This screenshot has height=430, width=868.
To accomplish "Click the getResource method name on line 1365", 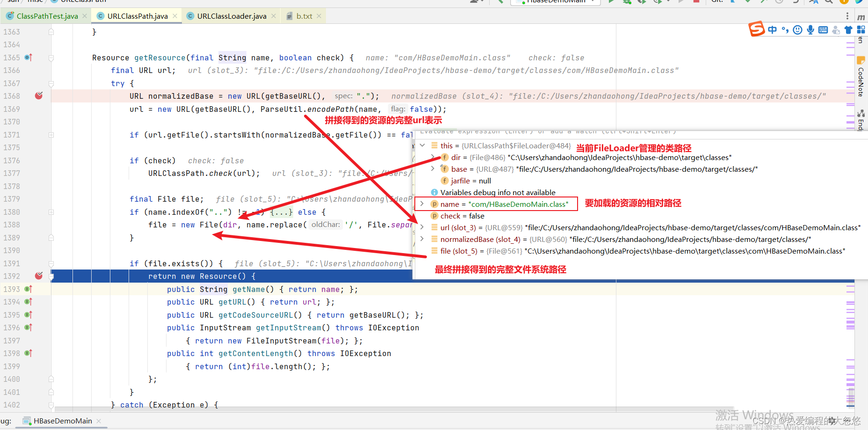I will click(160, 58).
